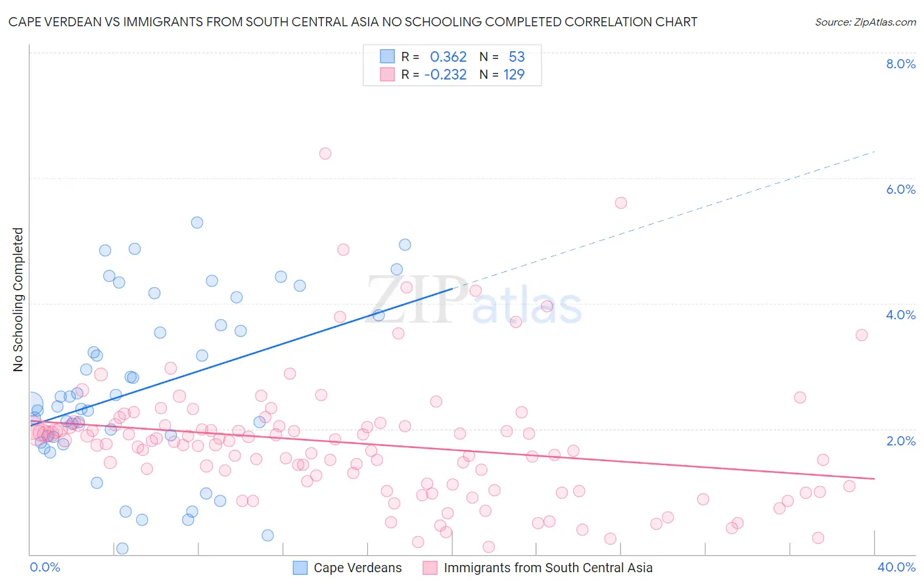Select the Cape Verdeans legend label
The image size is (924, 586).
point(358,568)
